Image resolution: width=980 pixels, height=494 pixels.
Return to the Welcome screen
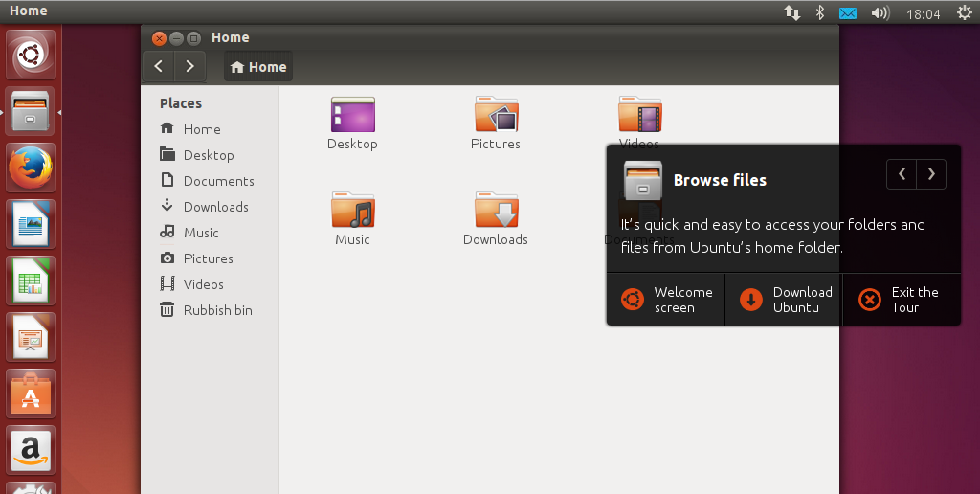tap(666, 300)
